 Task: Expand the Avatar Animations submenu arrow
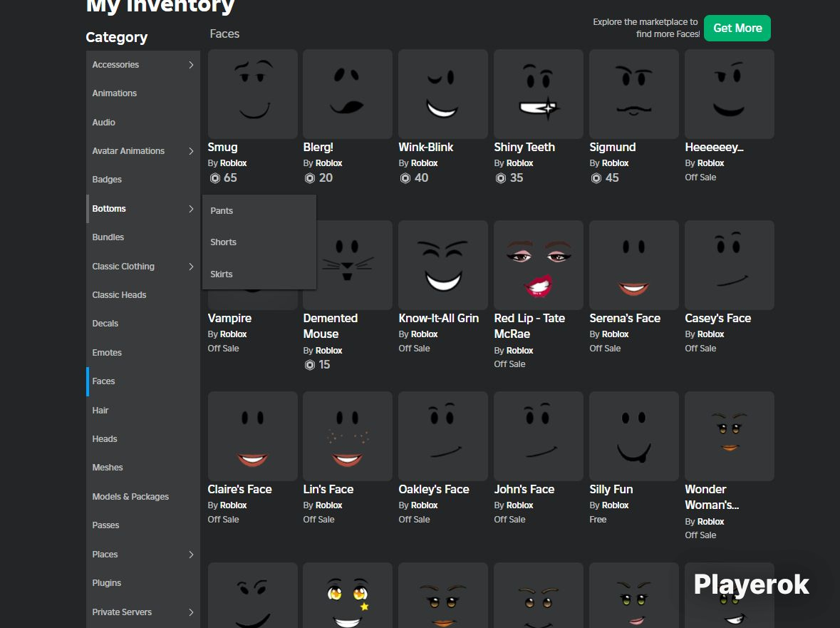coord(191,151)
